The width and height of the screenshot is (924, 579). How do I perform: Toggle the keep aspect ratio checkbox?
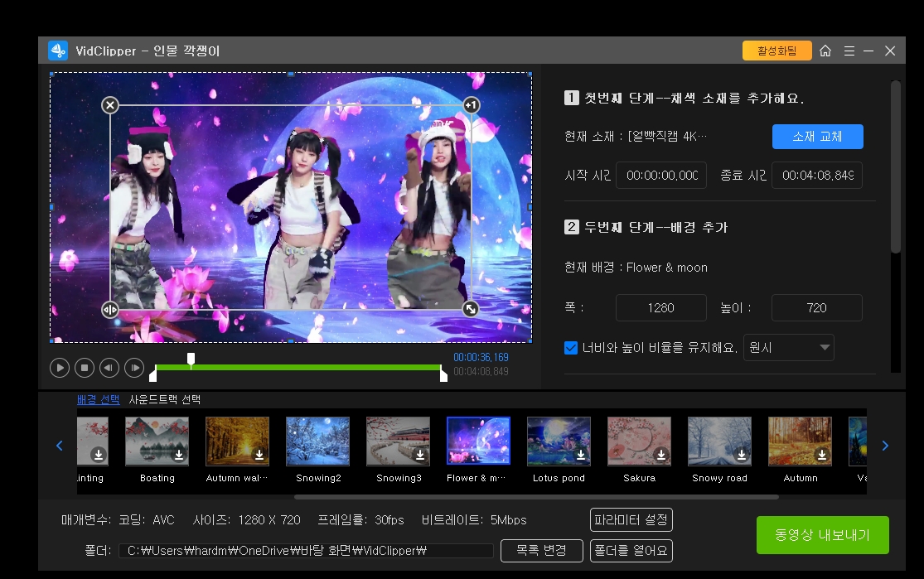pos(570,348)
